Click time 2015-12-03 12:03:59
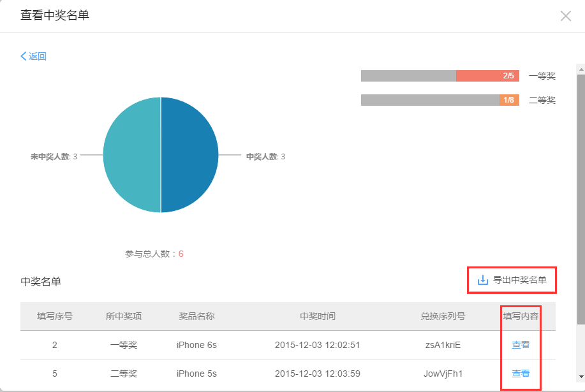 tap(318, 374)
